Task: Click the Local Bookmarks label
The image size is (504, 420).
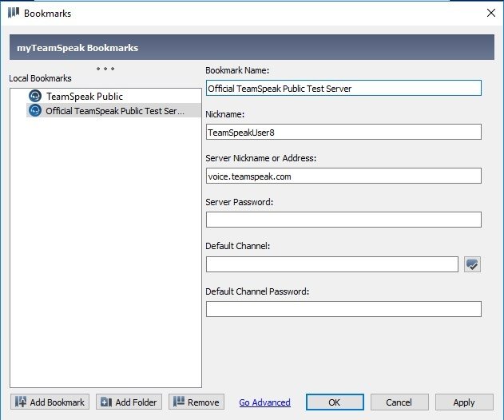Action: [40, 78]
